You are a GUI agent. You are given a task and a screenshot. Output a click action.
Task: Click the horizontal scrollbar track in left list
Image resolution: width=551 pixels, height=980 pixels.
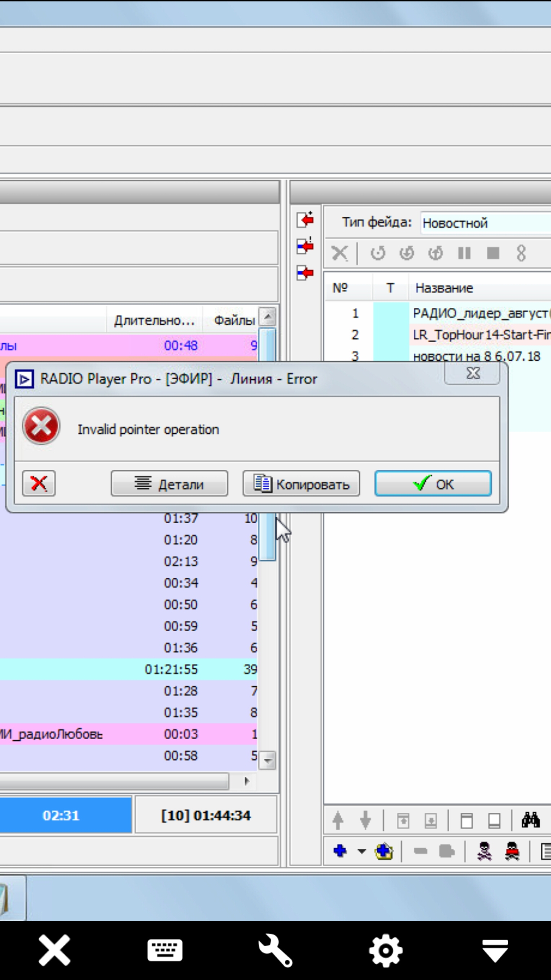pos(115,781)
